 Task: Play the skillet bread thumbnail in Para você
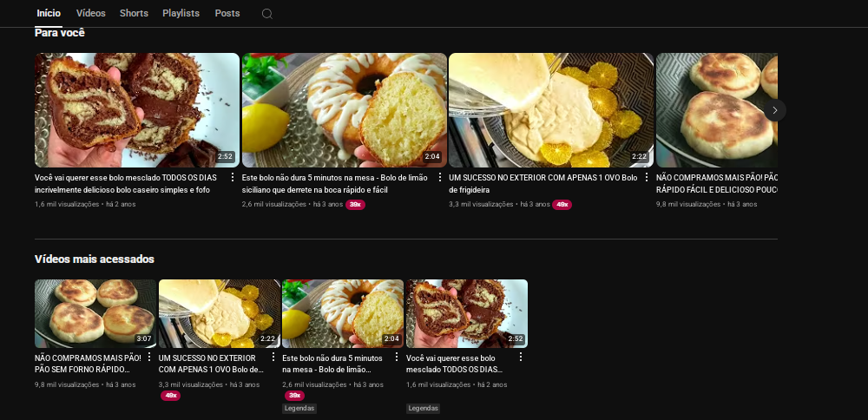(717, 110)
